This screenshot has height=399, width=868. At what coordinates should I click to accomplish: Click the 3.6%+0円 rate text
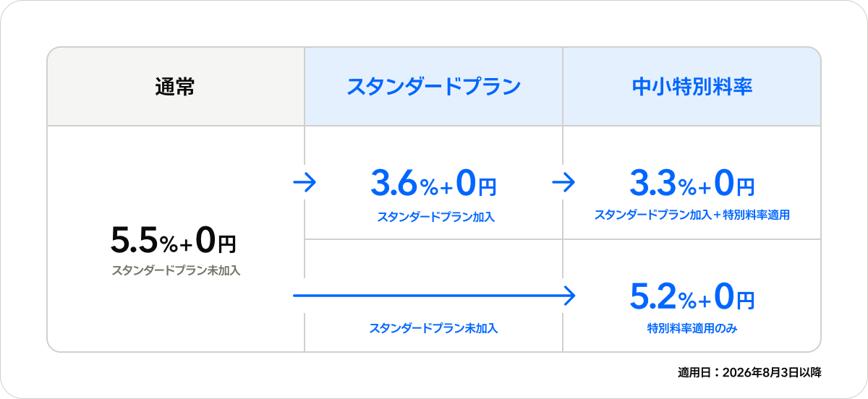[x=434, y=184]
